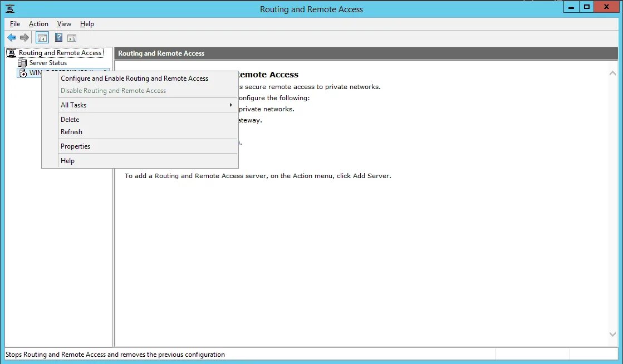Viewport: 623px width, 364px height.
Task: Open the View menu
Action: (64, 24)
